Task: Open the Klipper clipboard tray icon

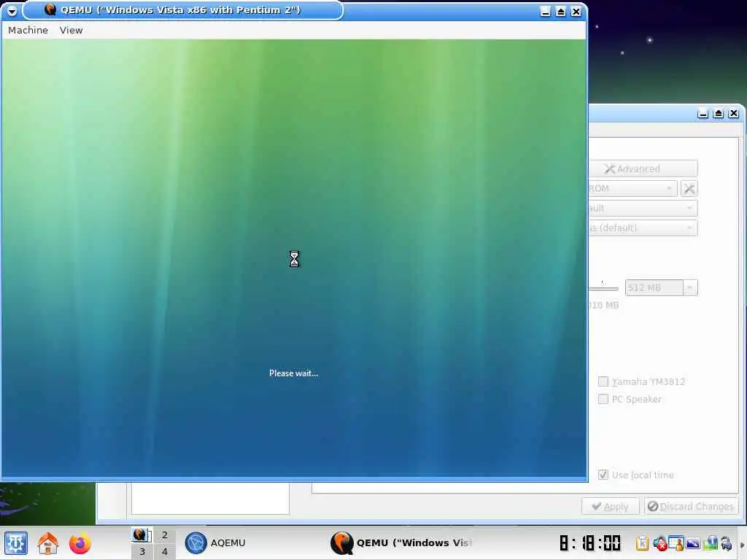Action: pos(642,542)
